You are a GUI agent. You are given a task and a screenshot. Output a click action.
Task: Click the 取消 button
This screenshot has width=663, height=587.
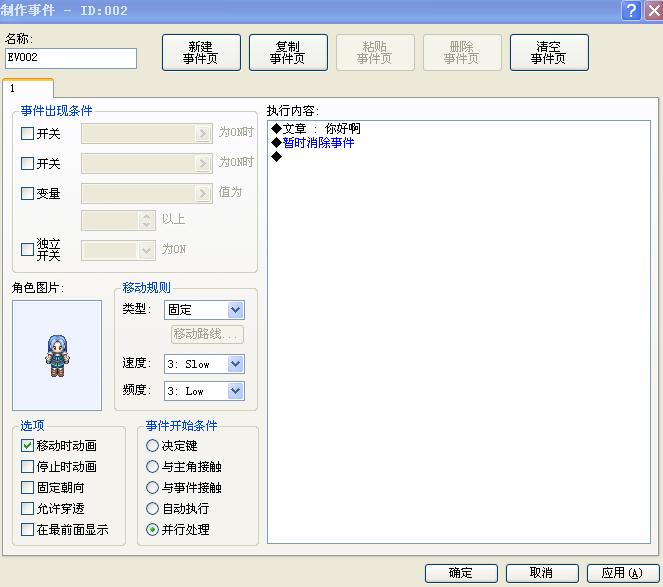tap(542, 573)
